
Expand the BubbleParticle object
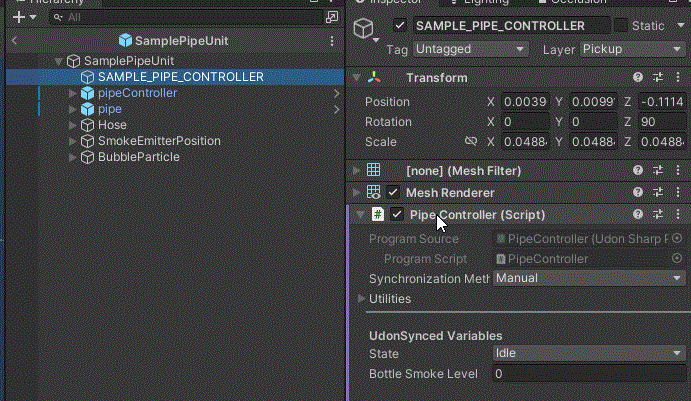(72, 157)
